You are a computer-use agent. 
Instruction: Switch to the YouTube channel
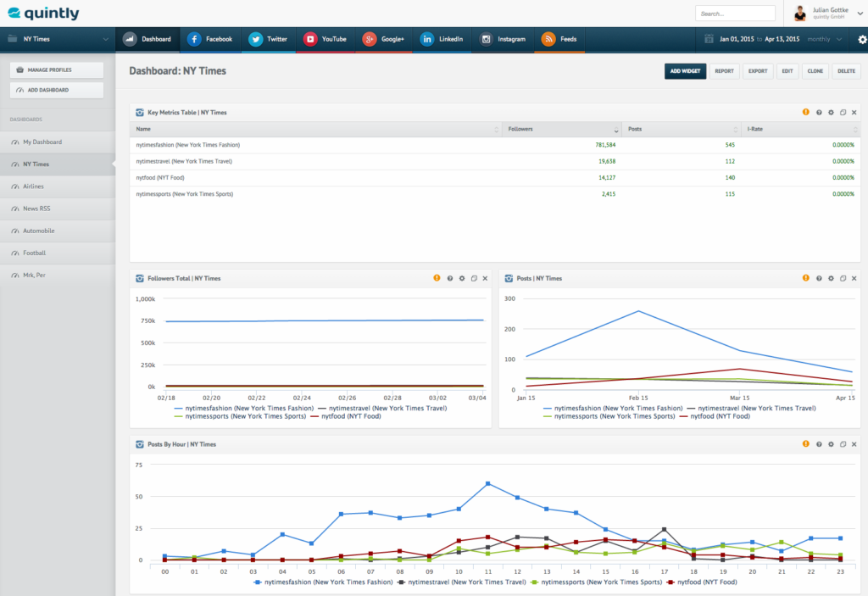tap(325, 39)
